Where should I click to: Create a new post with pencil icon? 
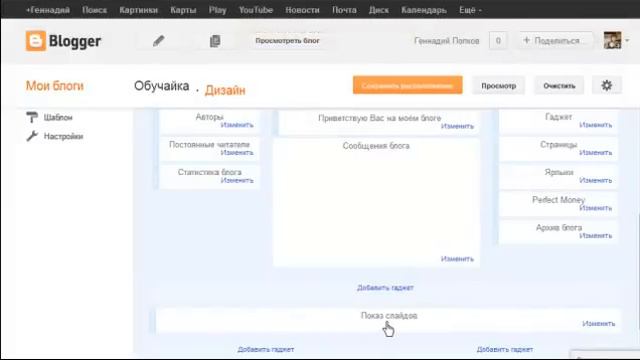pyautogui.click(x=158, y=41)
